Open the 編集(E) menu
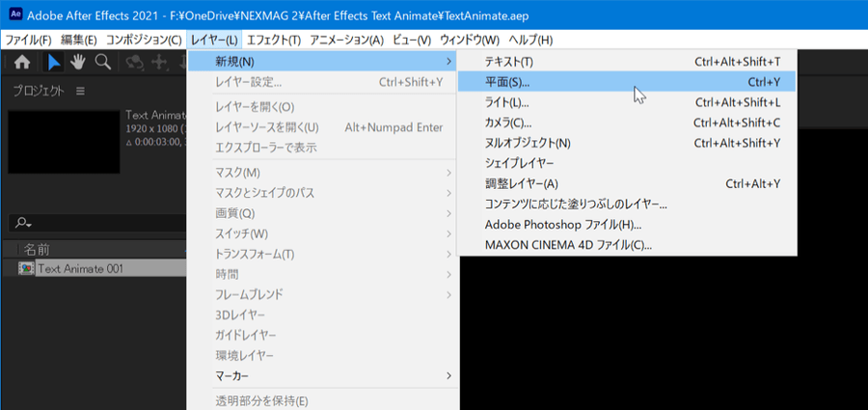 (x=79, y=40)
